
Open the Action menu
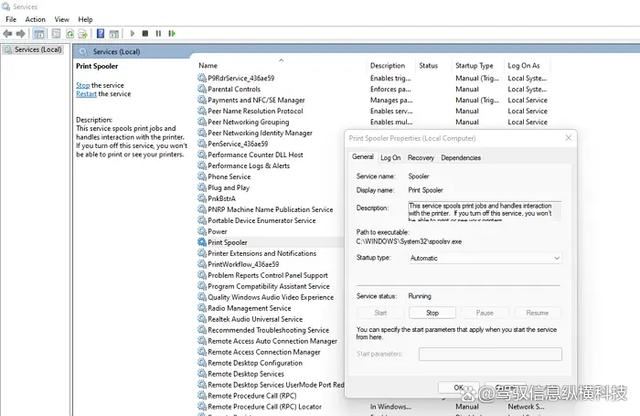coord(35,19)
